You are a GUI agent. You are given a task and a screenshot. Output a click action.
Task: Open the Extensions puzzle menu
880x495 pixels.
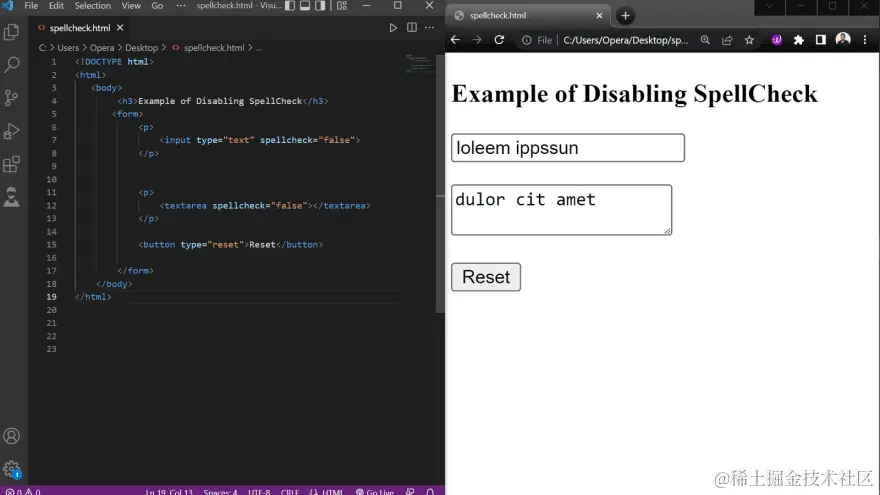point(799,40)
